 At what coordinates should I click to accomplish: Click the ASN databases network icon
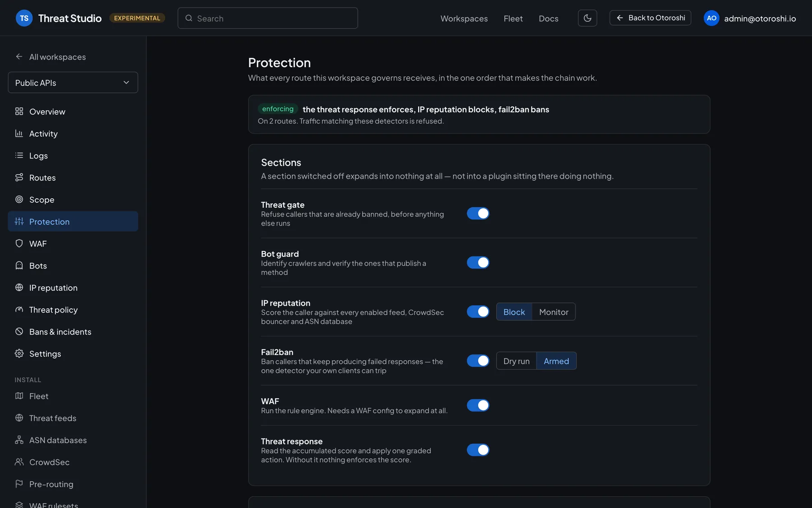click(x=19, y=440)
